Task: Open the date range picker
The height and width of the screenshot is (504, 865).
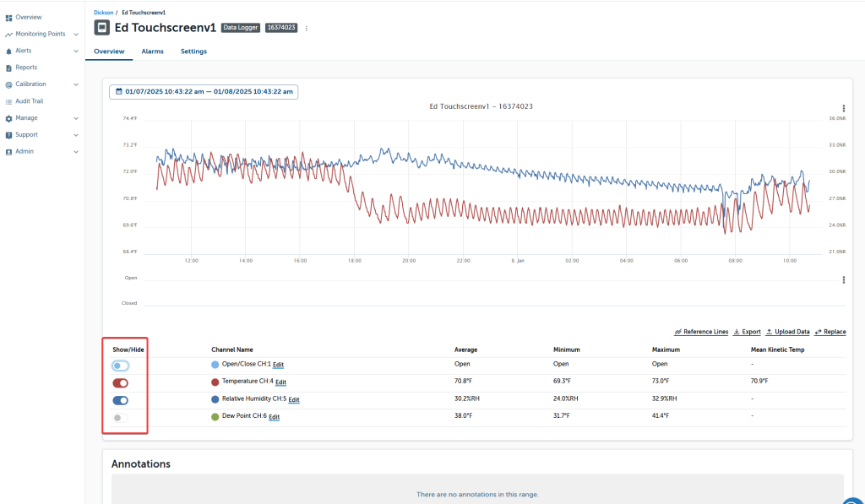Action: click(204, 91)
